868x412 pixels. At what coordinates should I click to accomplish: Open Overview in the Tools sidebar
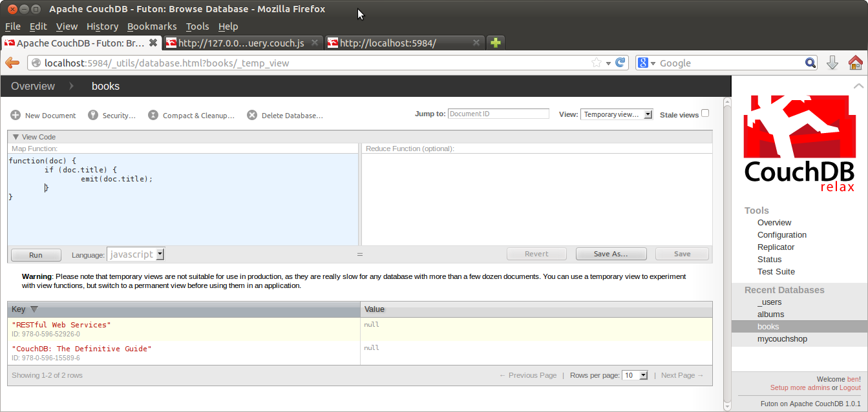(x=774, y=223)
